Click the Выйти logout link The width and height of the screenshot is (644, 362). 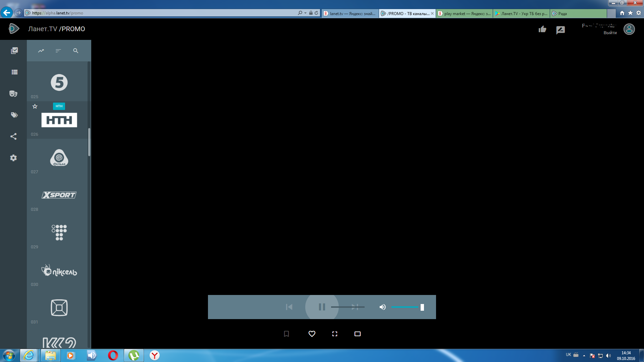point(610,33)
